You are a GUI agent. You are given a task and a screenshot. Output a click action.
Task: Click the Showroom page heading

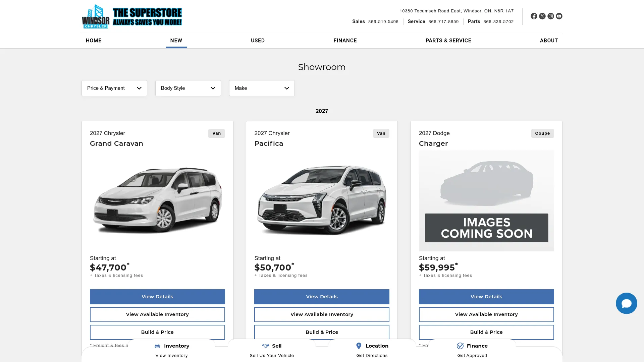tap(322, 67)
